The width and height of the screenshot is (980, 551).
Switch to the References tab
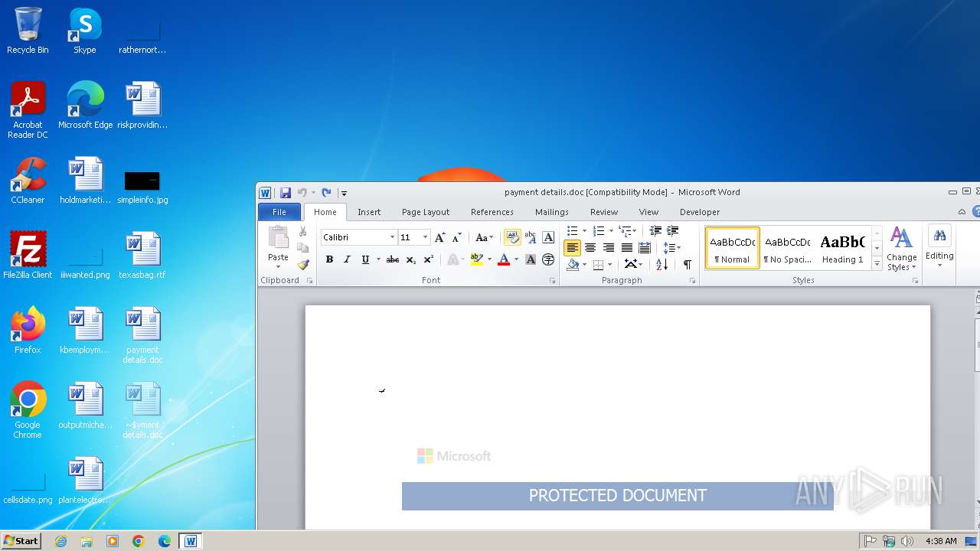492,212
